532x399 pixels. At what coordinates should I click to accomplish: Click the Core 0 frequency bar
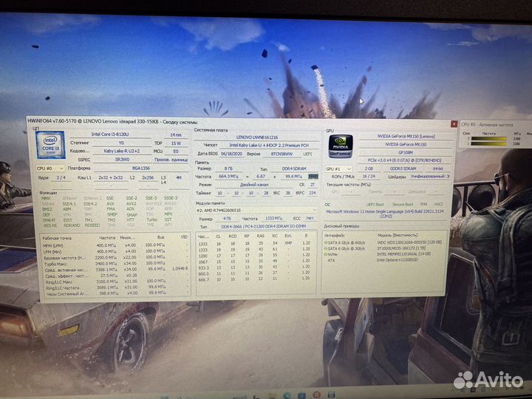(x=488, y=138)
